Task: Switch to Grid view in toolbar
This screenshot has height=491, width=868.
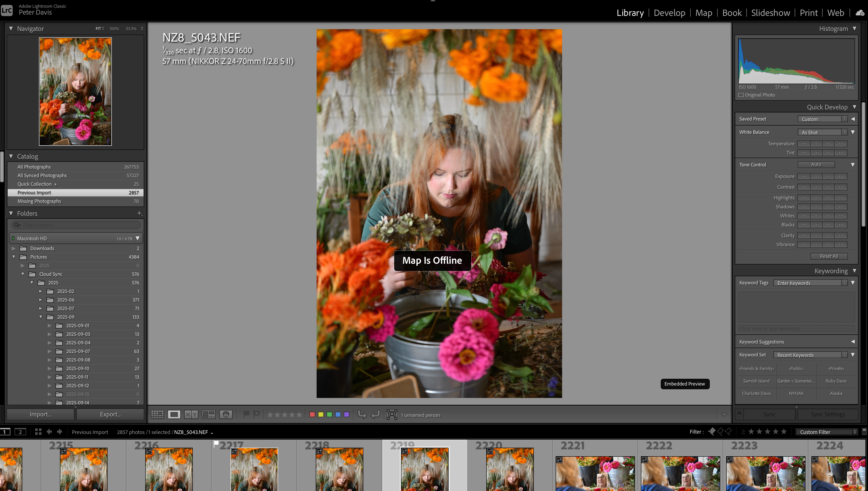Action: 157,414
